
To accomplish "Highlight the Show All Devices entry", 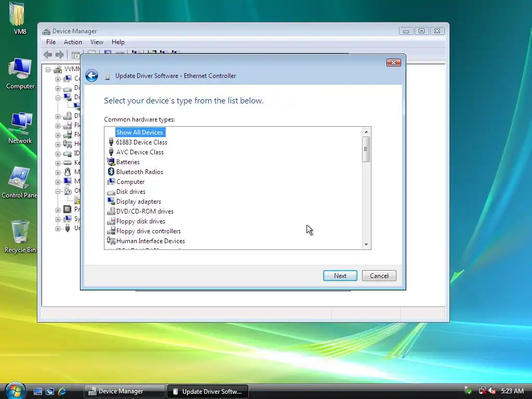I will click(140, 132).
